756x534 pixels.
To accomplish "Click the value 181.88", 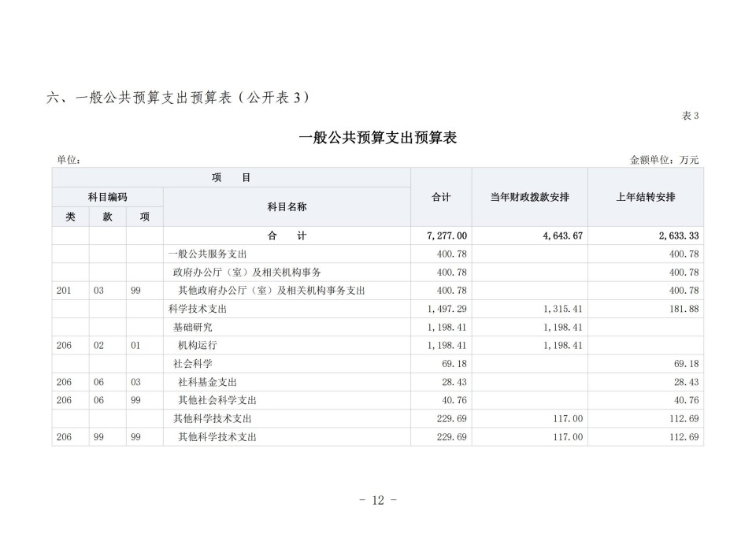I will click(x=684, y=310).
